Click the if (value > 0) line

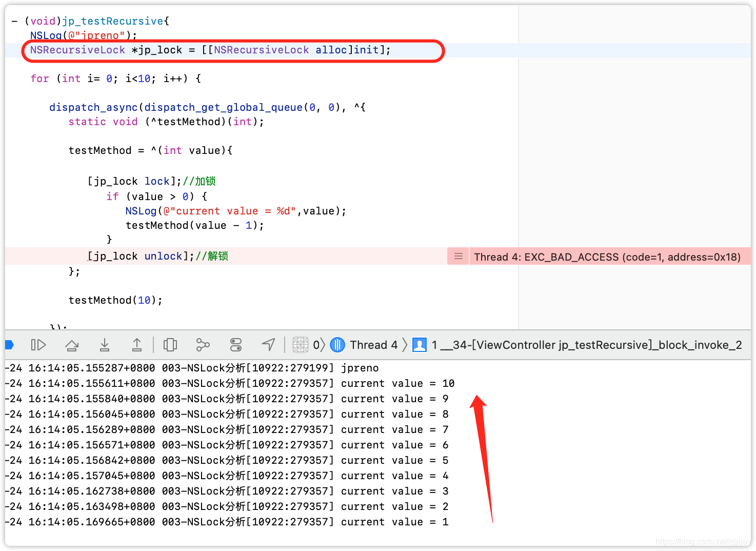[156, 196]
